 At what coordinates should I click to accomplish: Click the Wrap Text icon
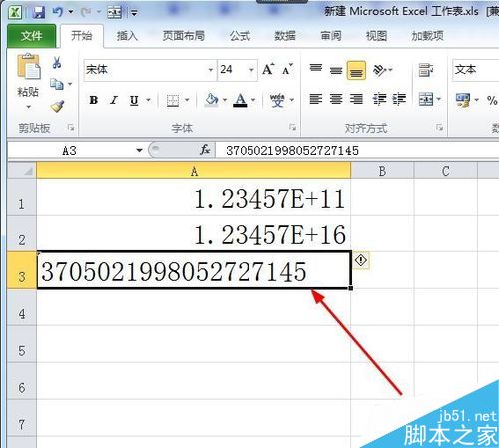click(x=426, y=70)
